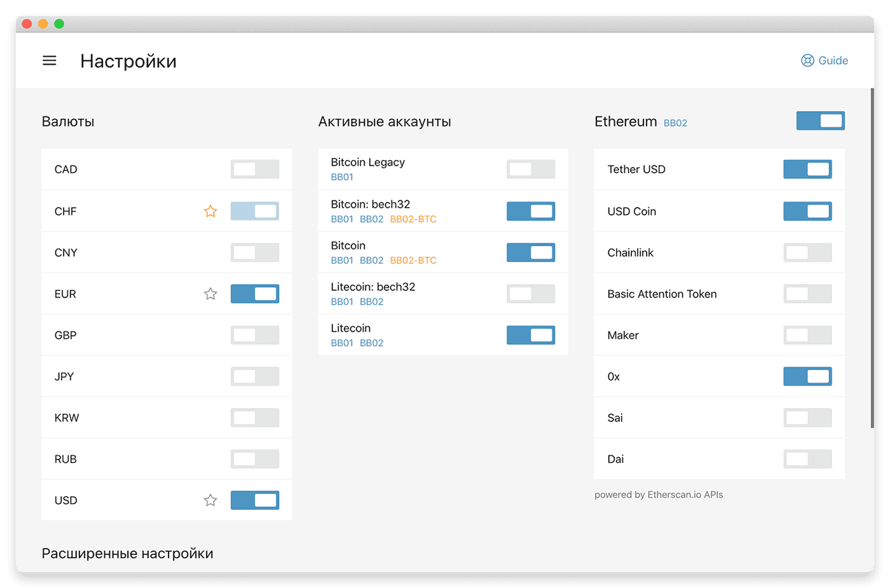Enable Basic Attention Token toggle
Viewport: 890px width, 588px height.
click(x=807, y=294)
